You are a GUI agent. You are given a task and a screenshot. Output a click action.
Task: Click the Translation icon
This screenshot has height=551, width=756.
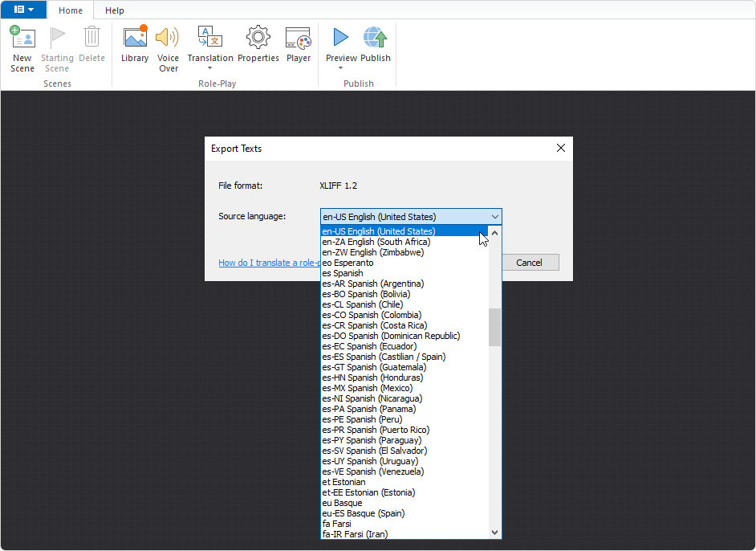[x=210, y=37]
